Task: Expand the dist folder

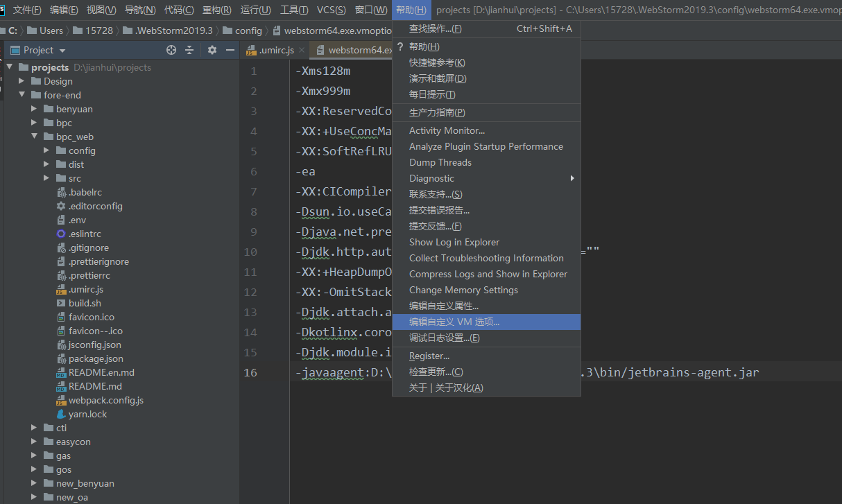Action: (x=46, y=164)
